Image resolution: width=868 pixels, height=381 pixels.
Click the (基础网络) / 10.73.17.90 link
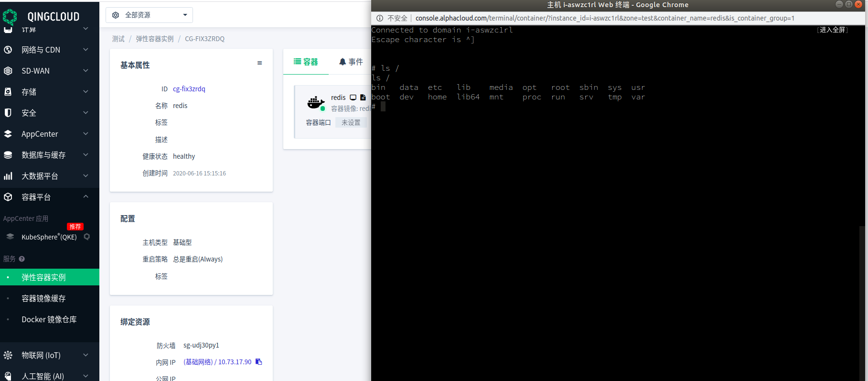tap(217, 362)
